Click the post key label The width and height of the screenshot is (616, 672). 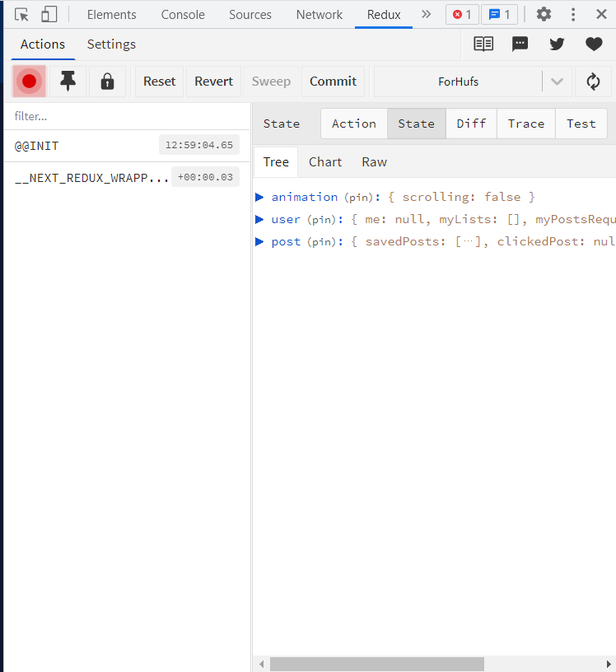click(286, 242)
